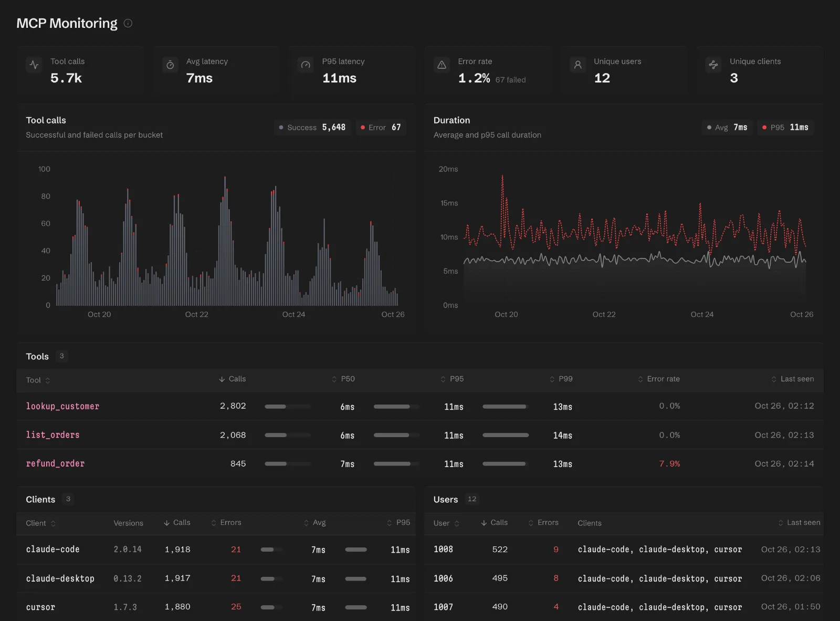Click the Tool calls activity pulse icon

34,65
